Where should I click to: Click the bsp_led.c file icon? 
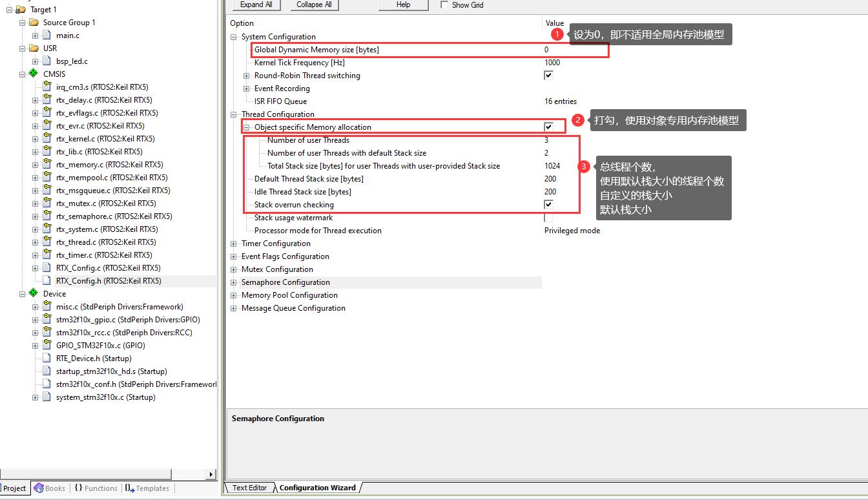(46, 61)
